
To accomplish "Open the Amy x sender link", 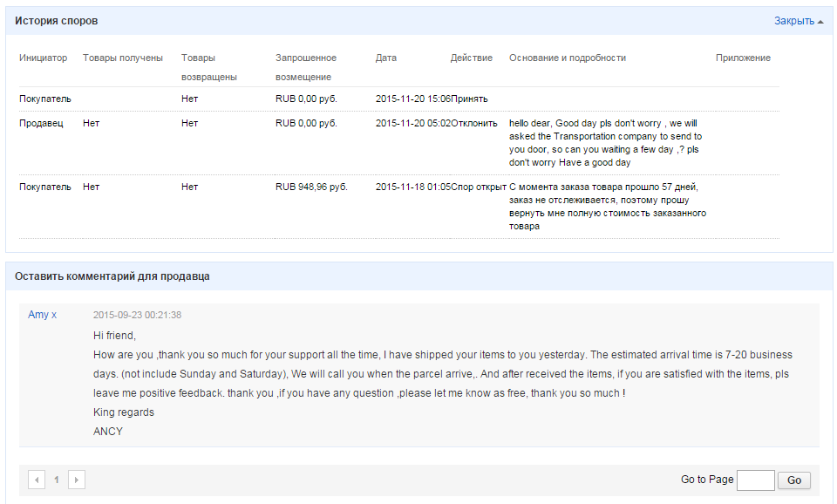I will [42, 315].
